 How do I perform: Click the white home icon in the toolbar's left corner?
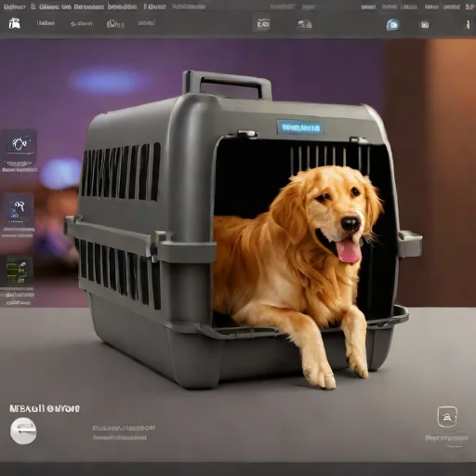point(14,23)
